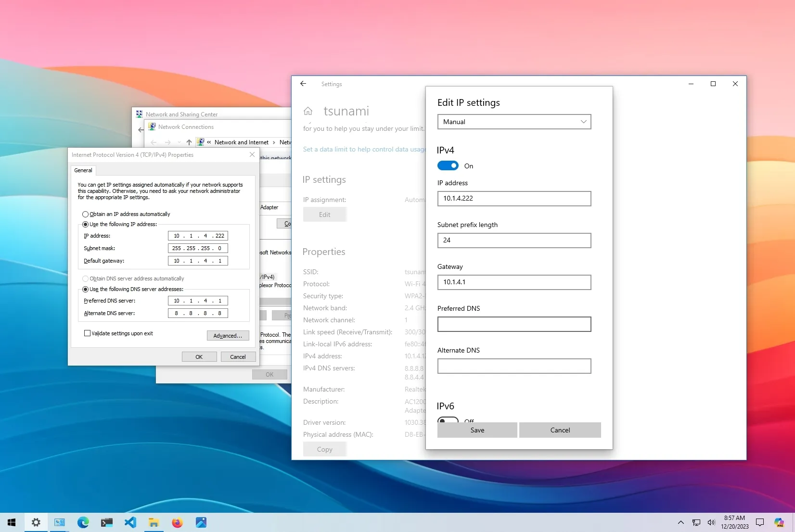Launch Visual Studio Code from the taskbar
The image size is (795, 532).
pyautogui.click(x=130, y=522)
